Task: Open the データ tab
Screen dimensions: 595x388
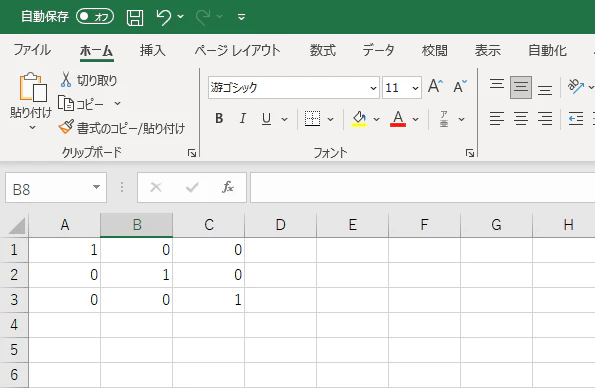Action: pos(378,50)
